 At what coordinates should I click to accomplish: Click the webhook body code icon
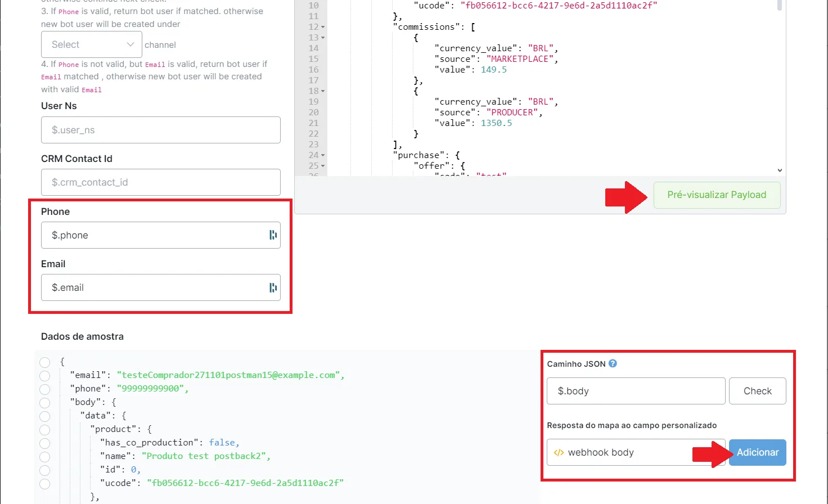(559, 452)
